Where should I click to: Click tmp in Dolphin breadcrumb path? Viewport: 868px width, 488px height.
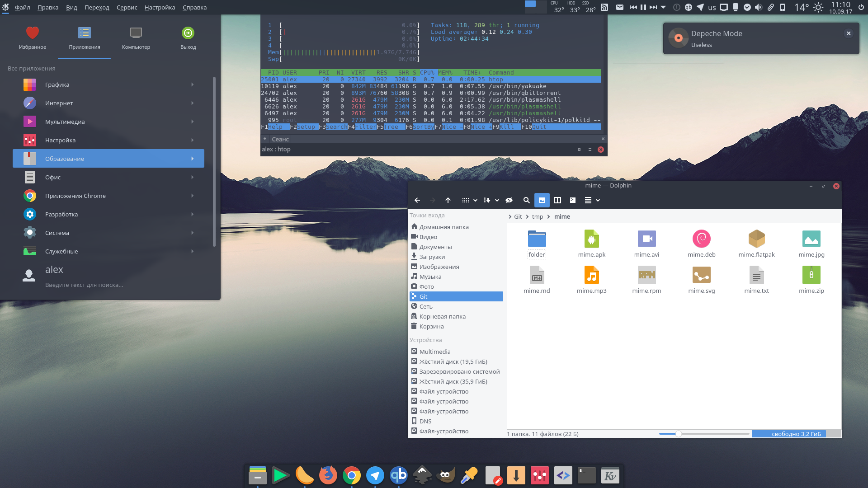(538, 216)
